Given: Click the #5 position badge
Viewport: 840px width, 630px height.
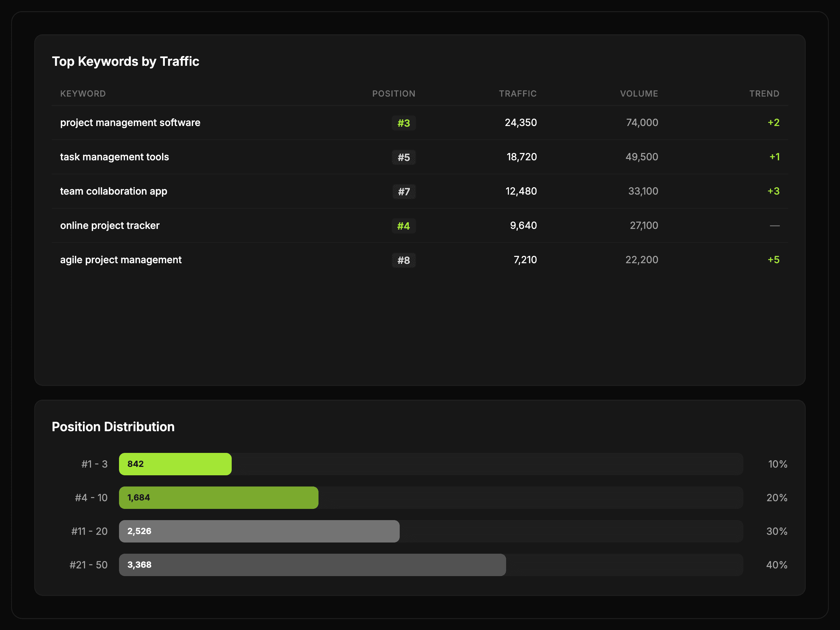Looking at the screenshot, I should 403,157.
